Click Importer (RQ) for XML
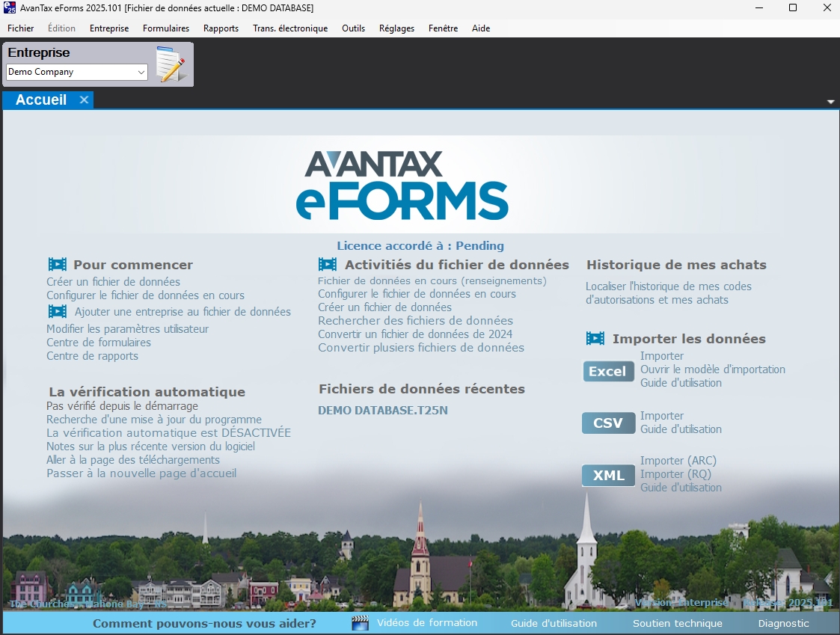This screenshot has height=635, width=840. pyautogui.click(x=675, y=473)
